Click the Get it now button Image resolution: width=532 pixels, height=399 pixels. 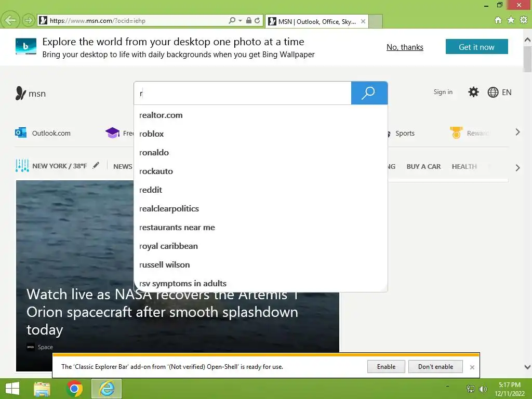tap(477, 47)
